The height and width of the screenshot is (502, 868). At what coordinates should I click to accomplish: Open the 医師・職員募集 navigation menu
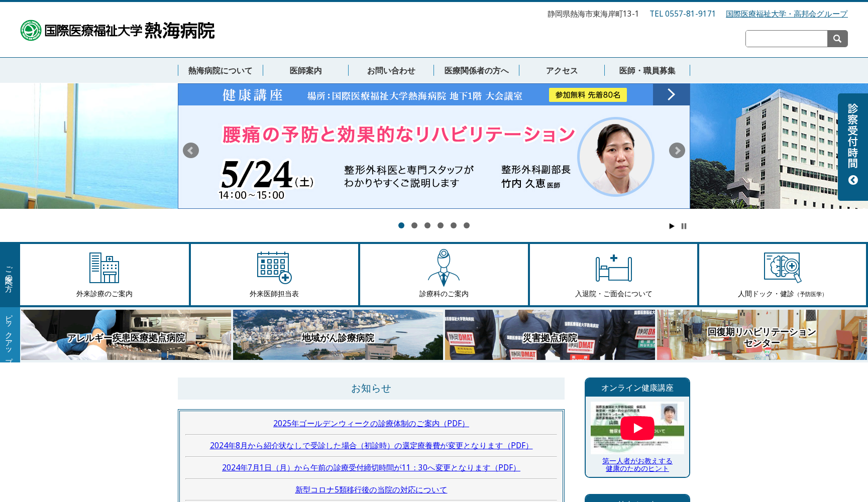[x=647, y=70]
